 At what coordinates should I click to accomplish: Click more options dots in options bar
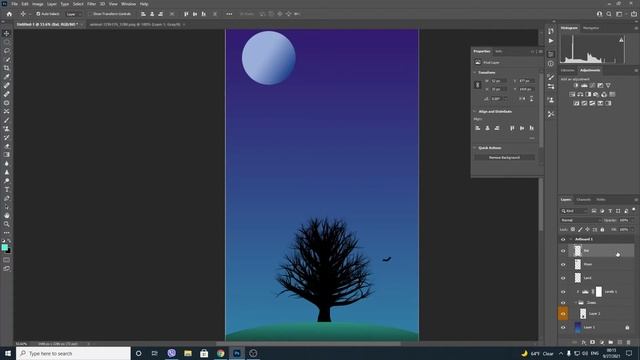click(x=229, y=14)
